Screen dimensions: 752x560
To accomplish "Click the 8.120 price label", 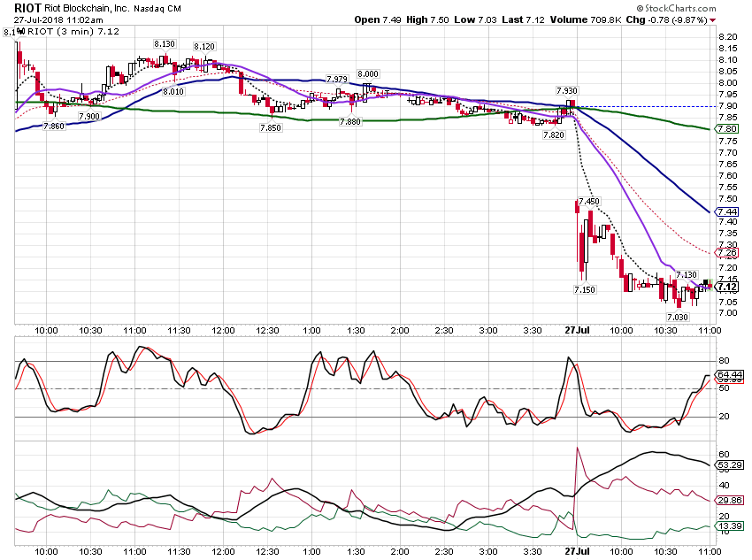I will [x=204, y=47].
